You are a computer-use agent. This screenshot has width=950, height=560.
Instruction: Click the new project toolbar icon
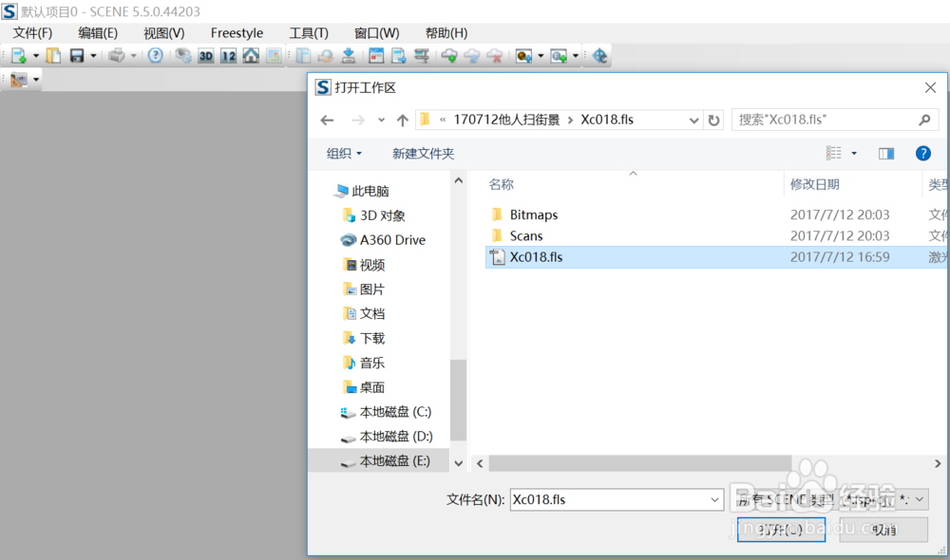19,56
